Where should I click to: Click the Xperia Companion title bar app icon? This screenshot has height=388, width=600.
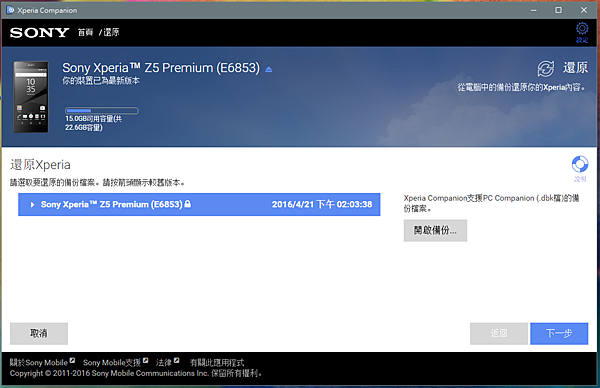click(10, 10)
